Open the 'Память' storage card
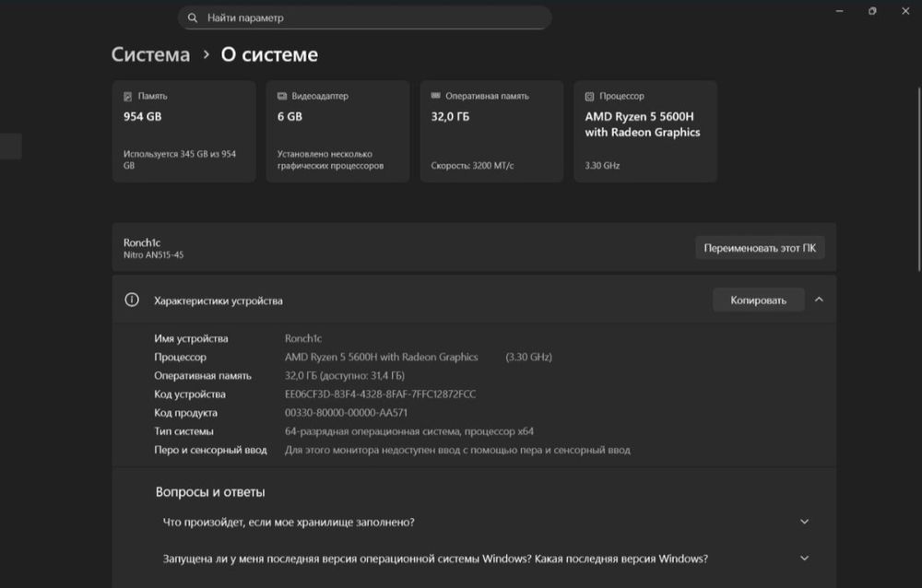 click(x=184, y=131)
